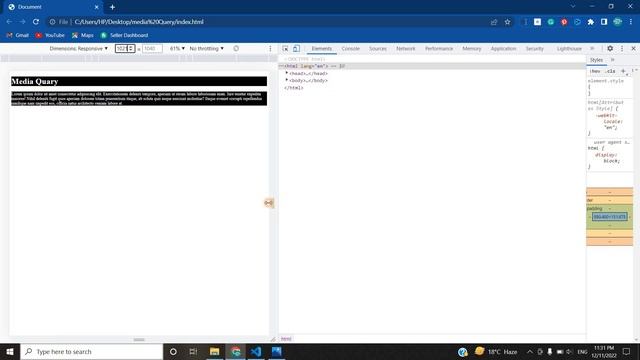Click the file info icon in address bar
The height and width of the screenshot is (360, 640).
(x=52, y=22)
